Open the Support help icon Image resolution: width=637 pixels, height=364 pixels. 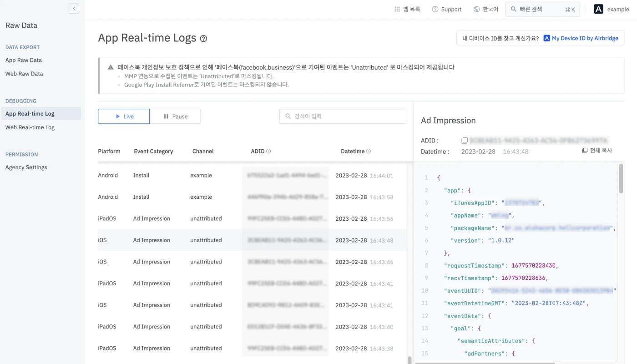pyautogui.click(x=435, y=9)
